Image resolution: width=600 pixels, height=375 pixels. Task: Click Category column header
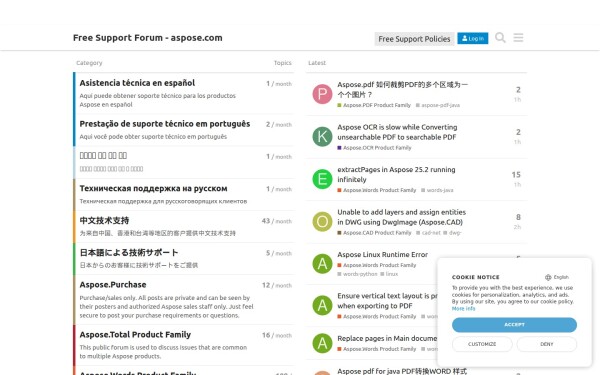click(x=89, y=63)
